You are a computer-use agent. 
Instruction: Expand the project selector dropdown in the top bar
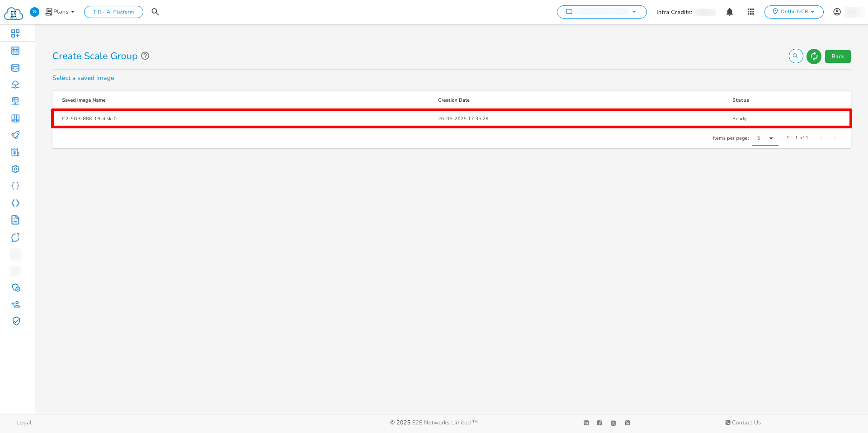tap(601, 12)
